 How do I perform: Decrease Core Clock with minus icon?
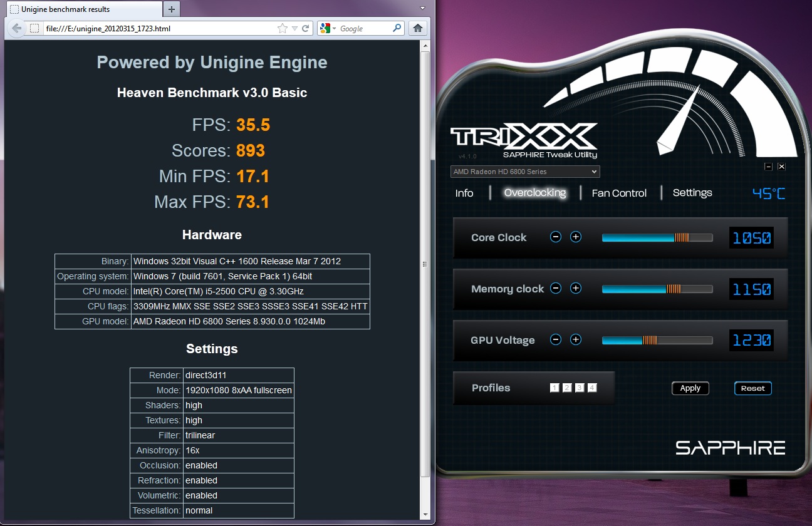(x=556, y=237)
